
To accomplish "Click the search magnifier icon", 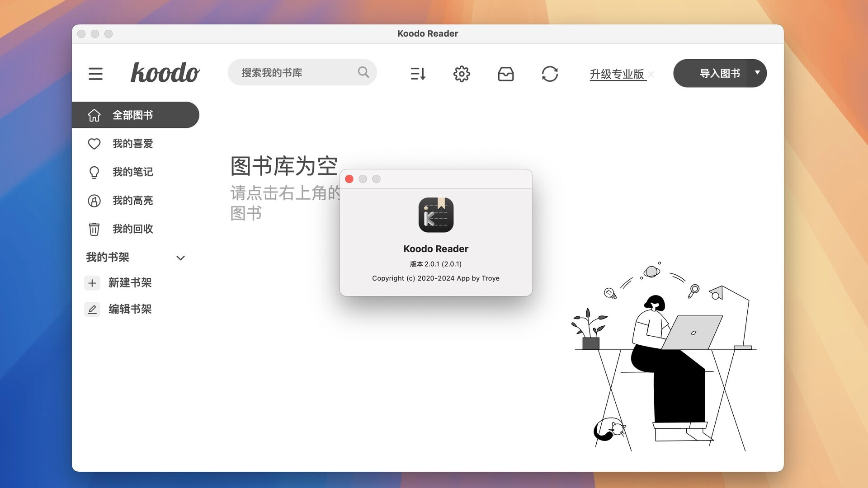I will point(363,72).
